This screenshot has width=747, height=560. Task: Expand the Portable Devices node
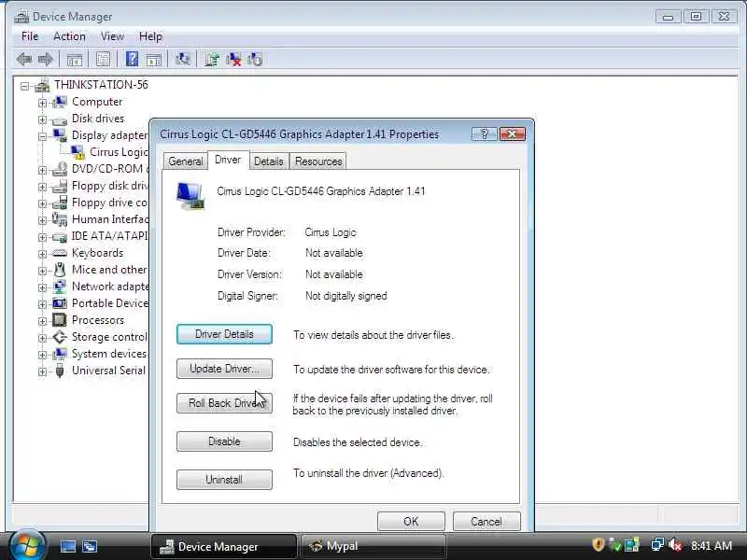click(42, 305)
